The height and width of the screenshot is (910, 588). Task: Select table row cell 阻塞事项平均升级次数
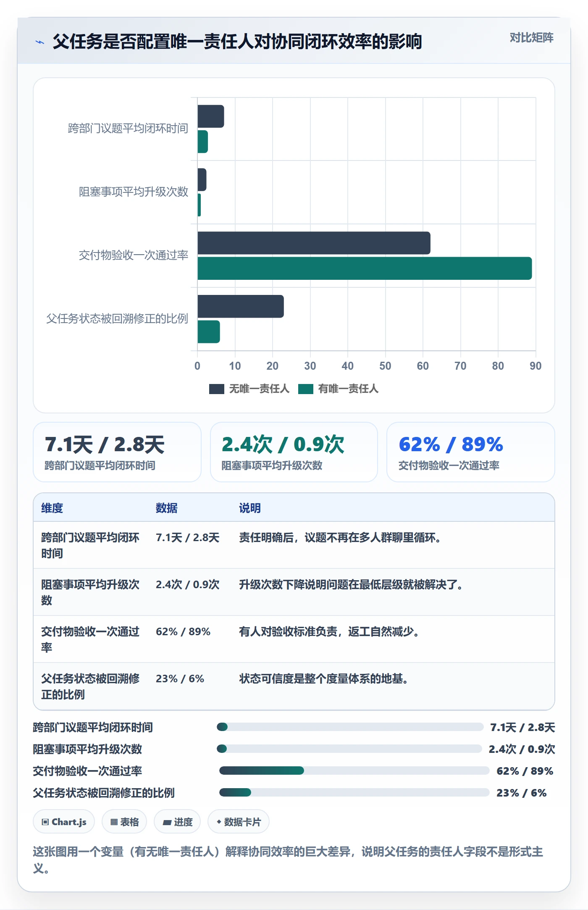click(x=90, y=592)
